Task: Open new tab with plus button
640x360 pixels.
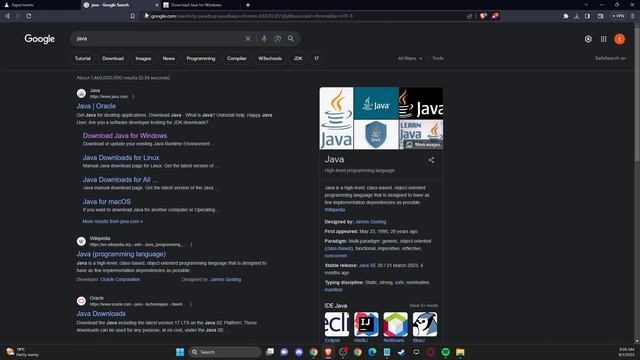Action: coord(248,5)
